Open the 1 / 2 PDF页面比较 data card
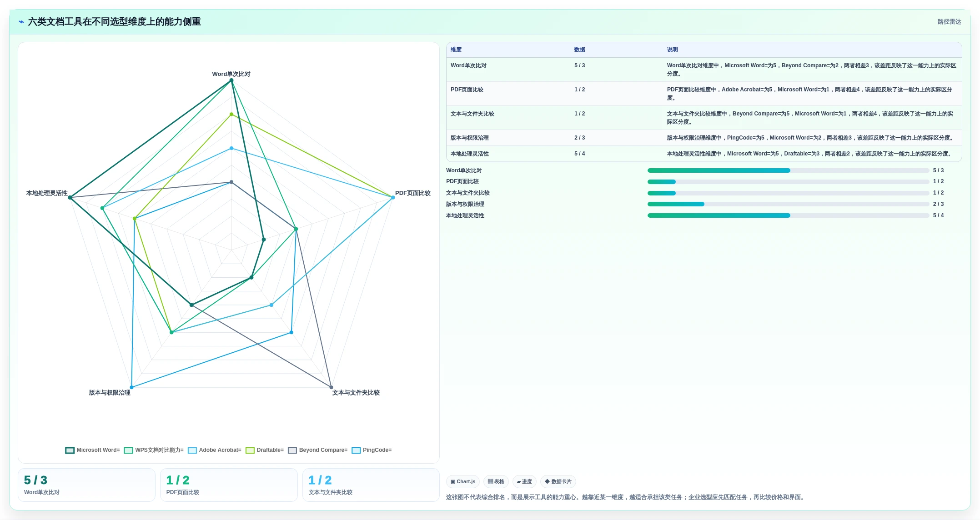 pos(229,485)
